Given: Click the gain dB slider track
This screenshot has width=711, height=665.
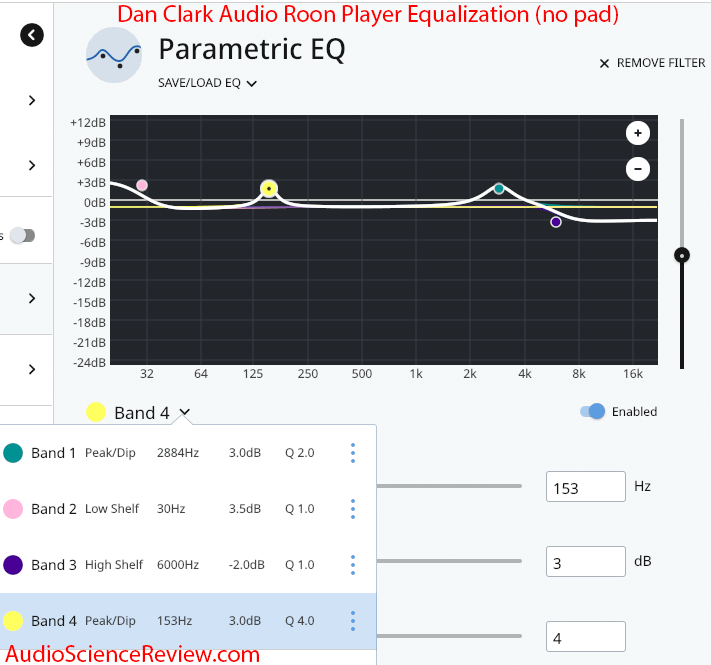Looking at the screenshot, I should [449, 561].
